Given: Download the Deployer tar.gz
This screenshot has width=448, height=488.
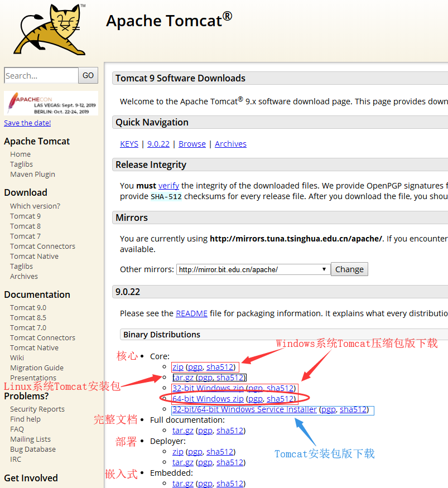Looking at the screenshot, I should pos(183,462).
